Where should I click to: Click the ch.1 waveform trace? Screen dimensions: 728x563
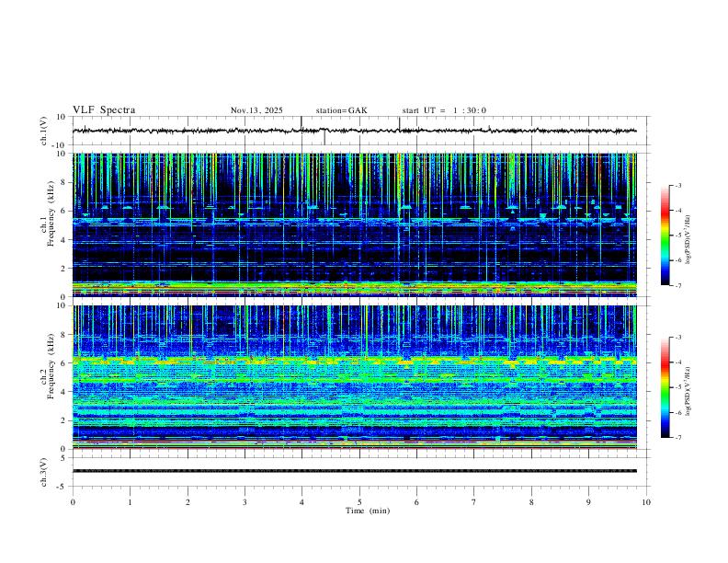click(354, 131)
